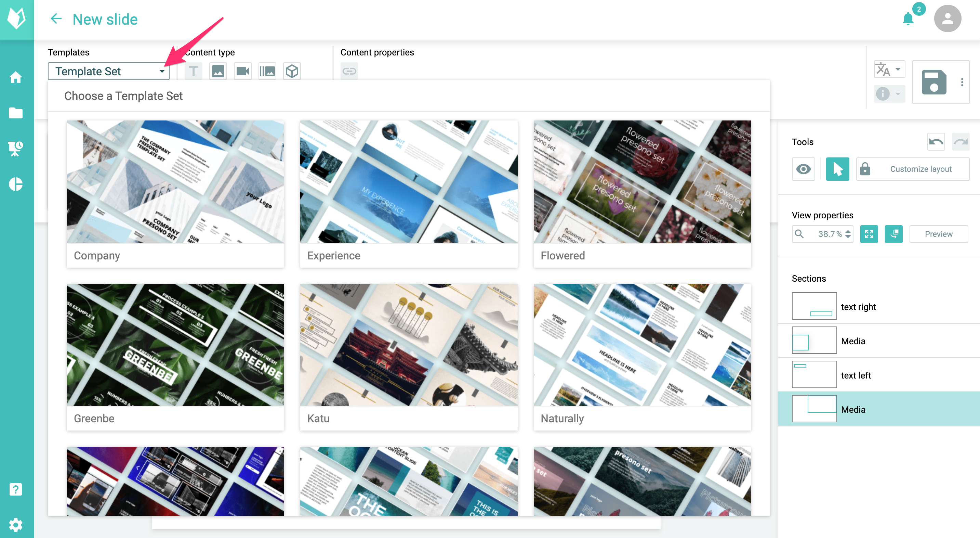Adjust zoom percentage stepper arrows
The image size is (980, 538).
click(x=848, y=234)
